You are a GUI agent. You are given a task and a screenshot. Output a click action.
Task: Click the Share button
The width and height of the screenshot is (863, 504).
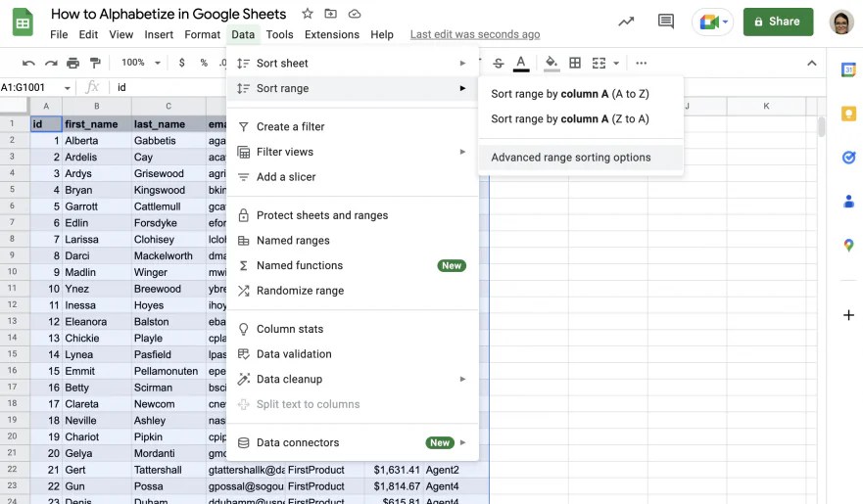coord(778,22)
